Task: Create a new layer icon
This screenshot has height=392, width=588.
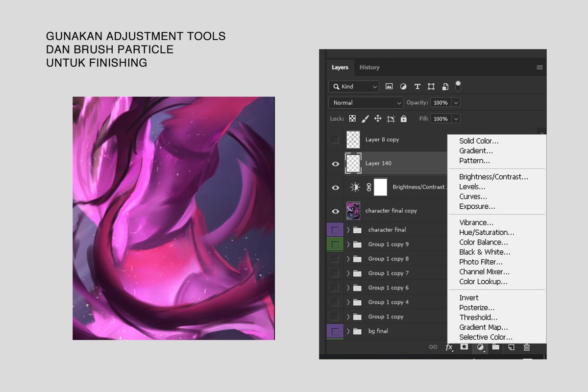Action: click(511, 347)
